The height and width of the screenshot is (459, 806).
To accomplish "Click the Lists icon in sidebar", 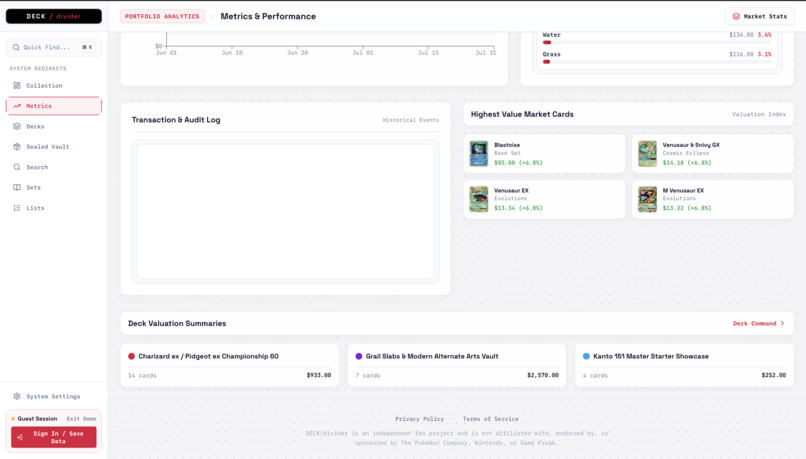I will click(17, 208).
